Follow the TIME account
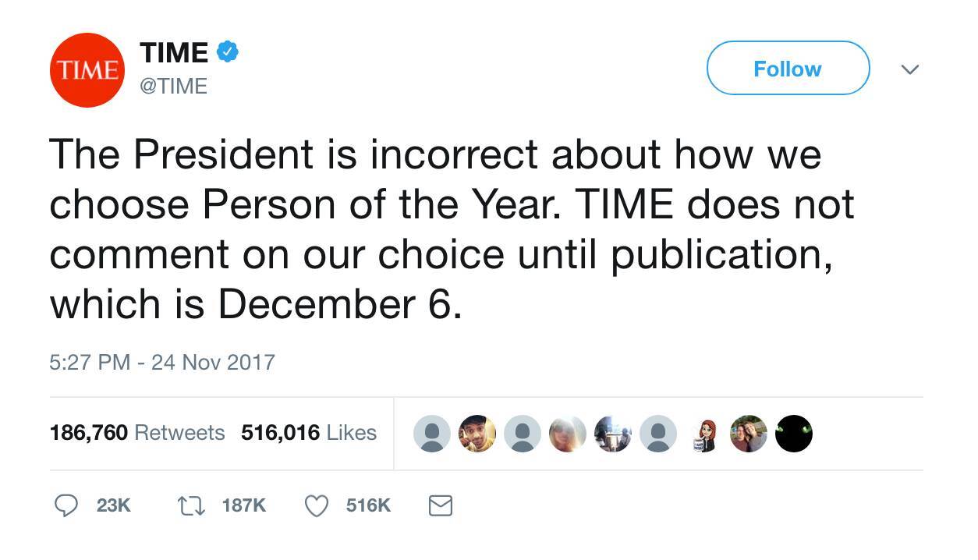The image size is (978, 560). pyautogui.click(x=788, y=69)
